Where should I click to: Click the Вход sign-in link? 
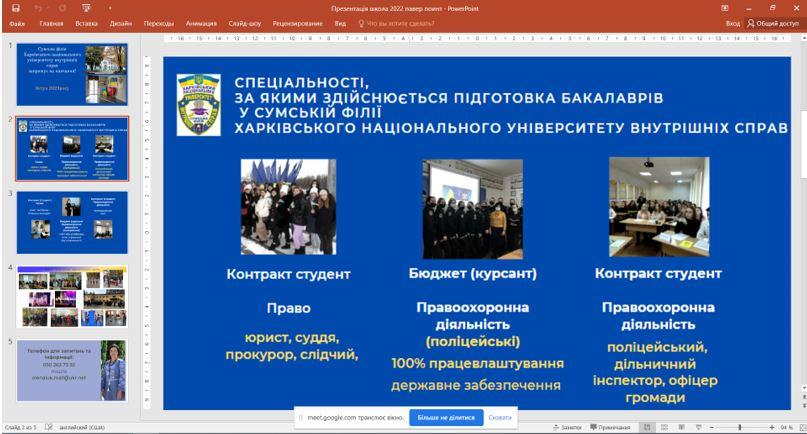[x=732, y=23]
